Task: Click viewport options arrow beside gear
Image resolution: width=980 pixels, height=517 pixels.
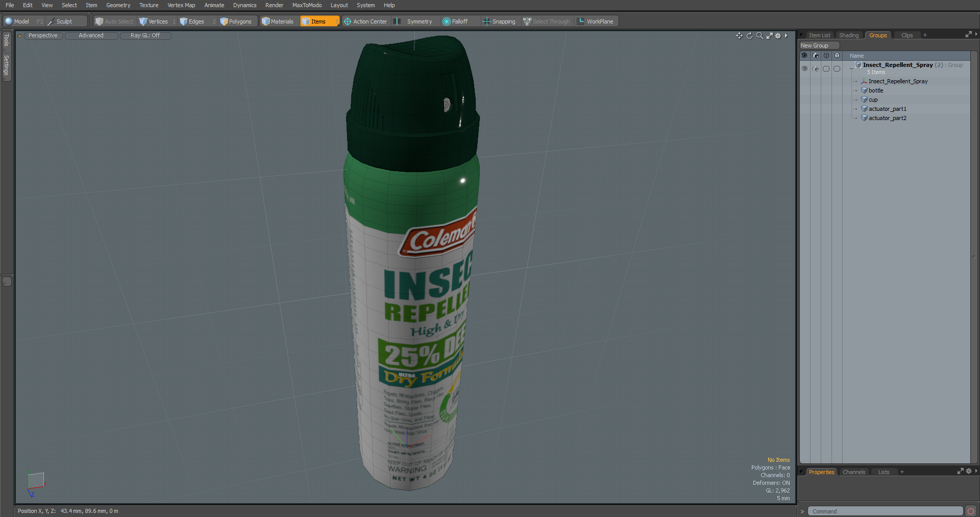Action: [x=786, y=36]
